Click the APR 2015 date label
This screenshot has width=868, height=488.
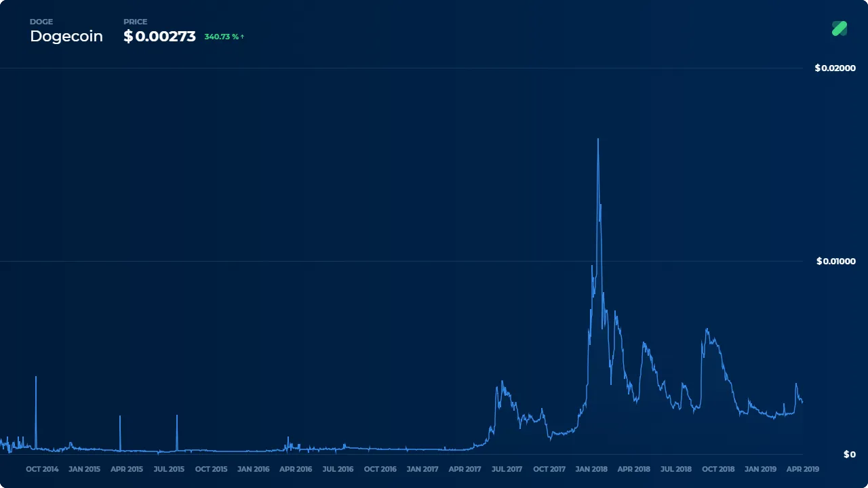coord(127,469)
